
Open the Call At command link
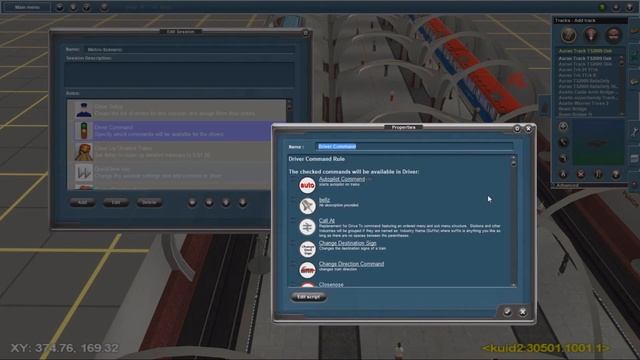(x=327, y=221)
